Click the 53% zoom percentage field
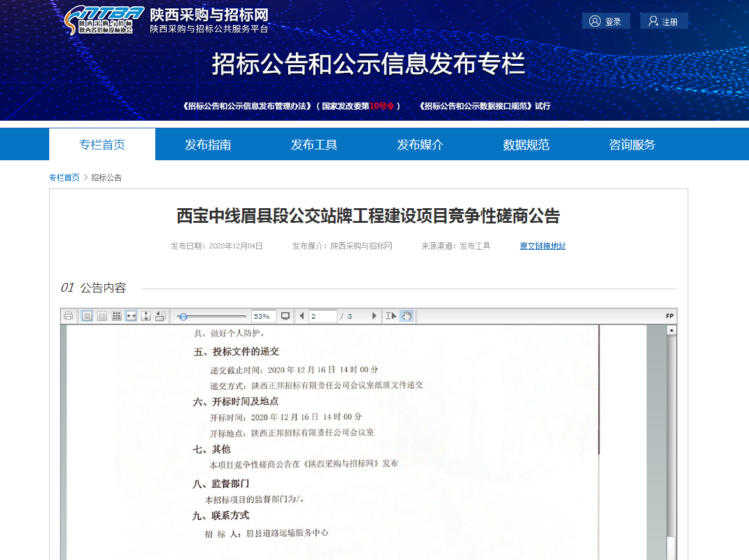This screenshot has height=560, width=749. [263, 316]
